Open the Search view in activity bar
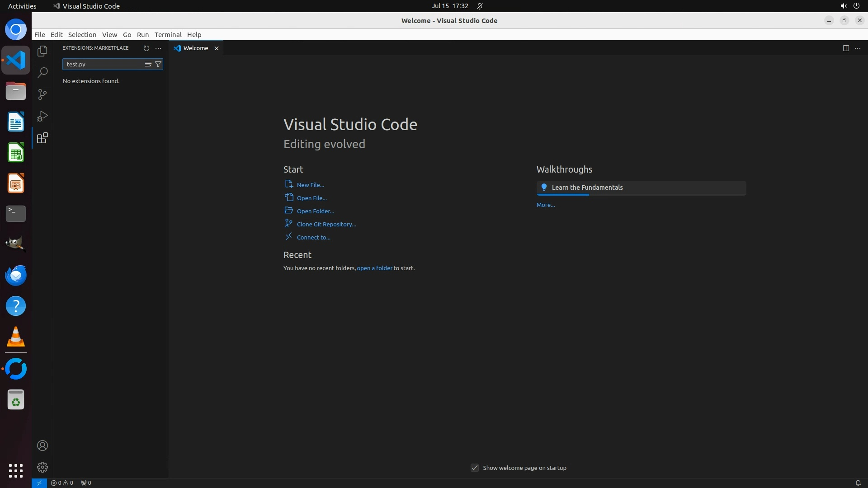 [x=42, y=73]
